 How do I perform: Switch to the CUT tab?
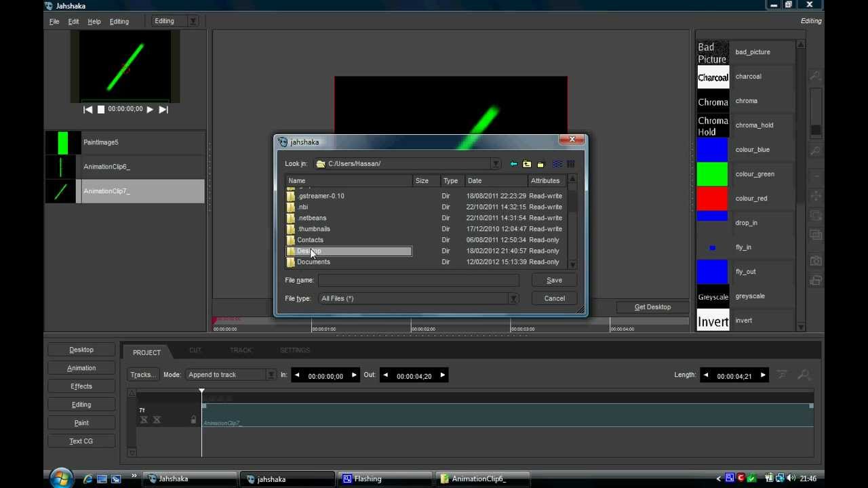(195, 350)
